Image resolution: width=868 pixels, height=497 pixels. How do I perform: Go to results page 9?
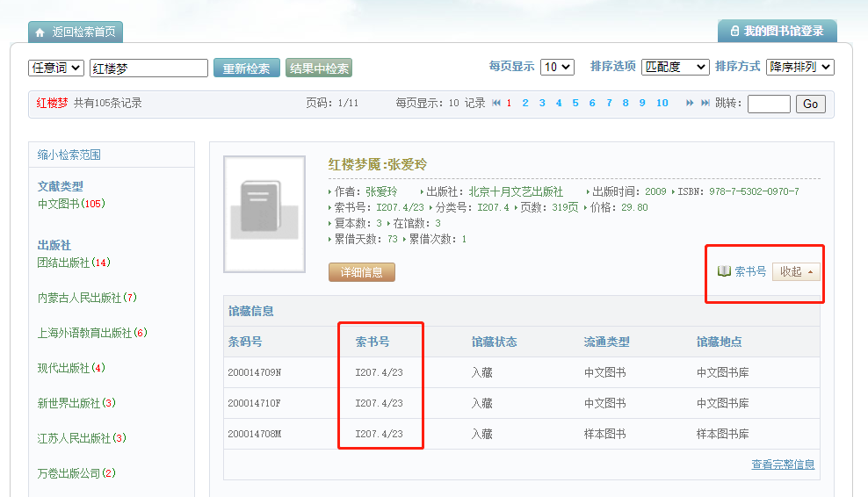(x=642, y=103)
